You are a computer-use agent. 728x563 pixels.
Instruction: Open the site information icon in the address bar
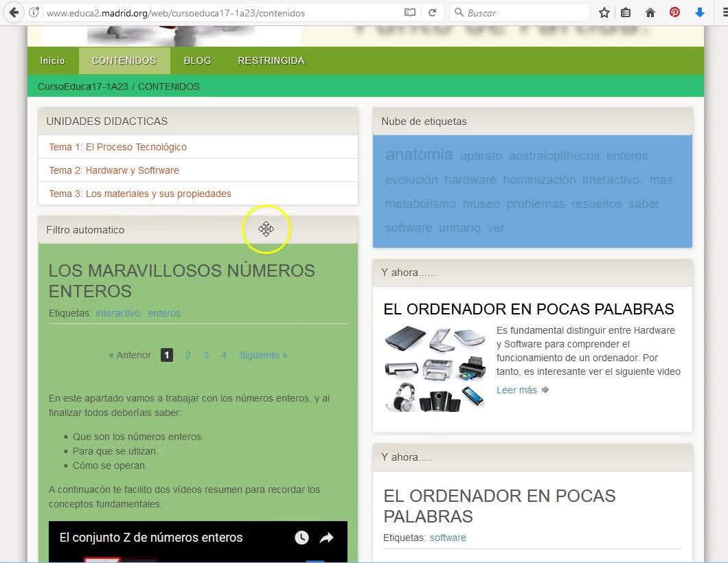(x=34, y=13)
